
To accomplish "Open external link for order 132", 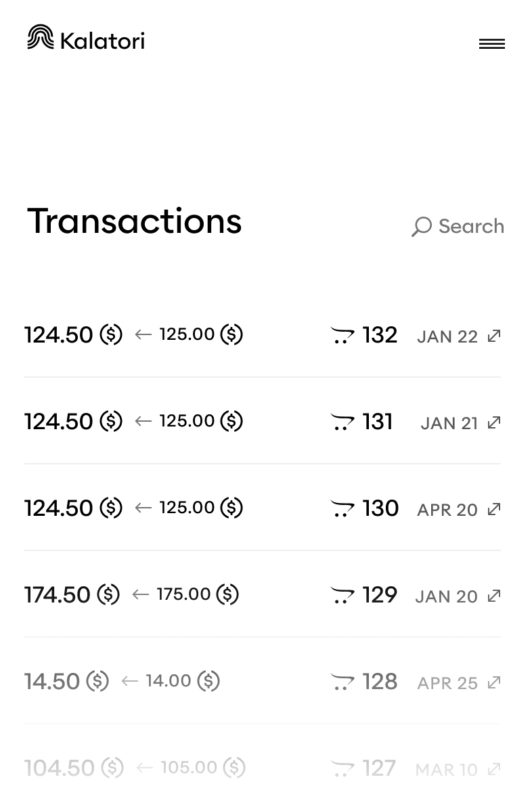I will [494, 336].
